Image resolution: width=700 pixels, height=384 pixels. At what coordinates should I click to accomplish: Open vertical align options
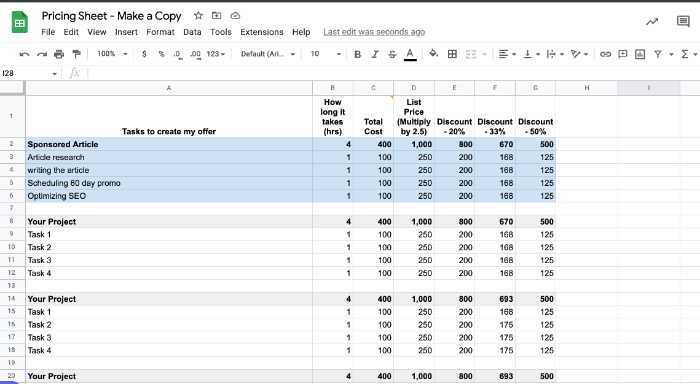coord(531,54)
